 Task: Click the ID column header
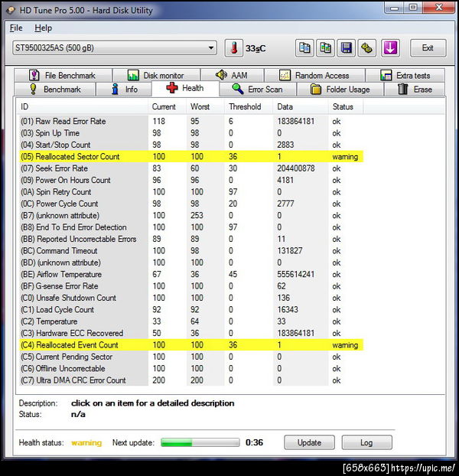click(83, 107)
